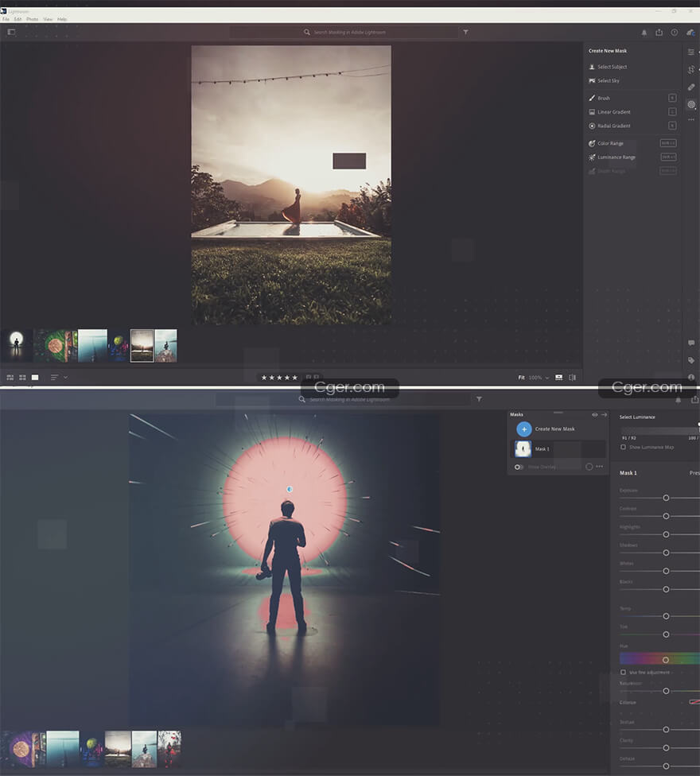Viewport: 700px width, 776px height.
Task: Click the Contrast slider handle
Action: click(666, 516)
